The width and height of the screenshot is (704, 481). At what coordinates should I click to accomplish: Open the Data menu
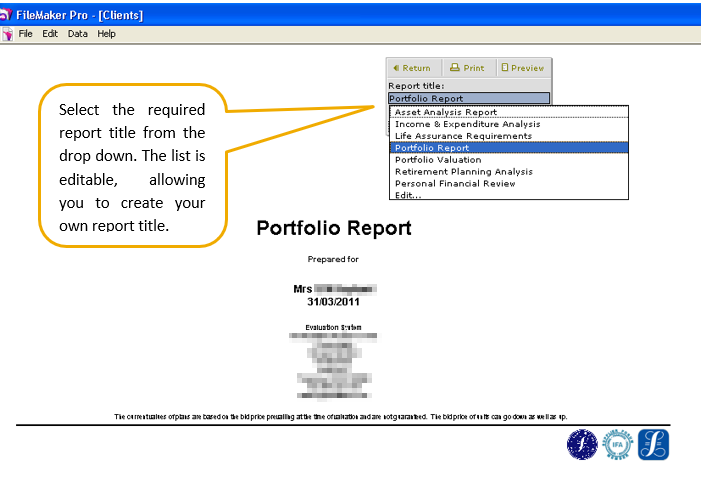[78, 34]
